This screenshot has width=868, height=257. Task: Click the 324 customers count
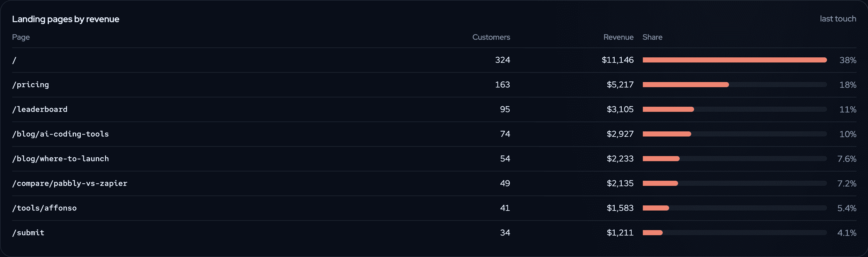[x=503, y=60]
